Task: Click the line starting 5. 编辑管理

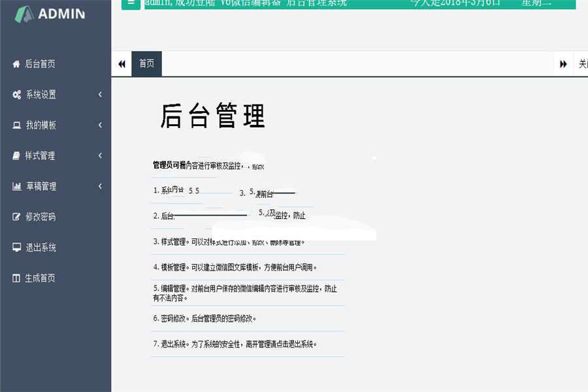Action: coord(245,293)
